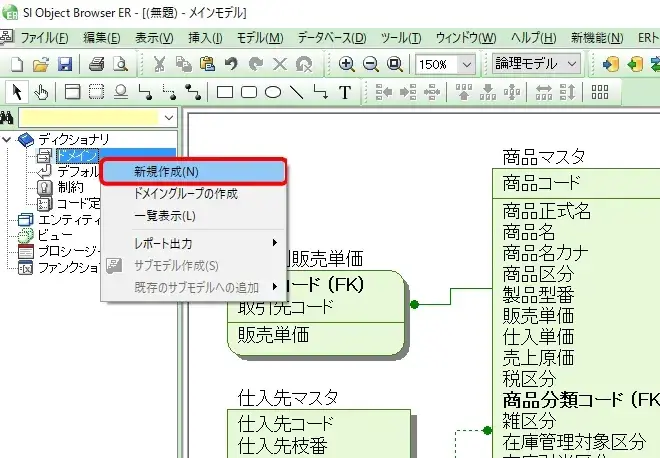Image resolution: width=660 pixels, height=458 pixels.
Task: Choose the elbow connector line tool
Action: click(x=321, y=92)
